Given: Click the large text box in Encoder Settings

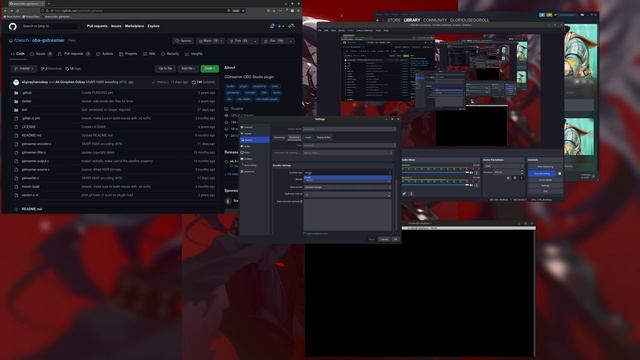Looking at the screenshot, I should click(x=348, y=216).
